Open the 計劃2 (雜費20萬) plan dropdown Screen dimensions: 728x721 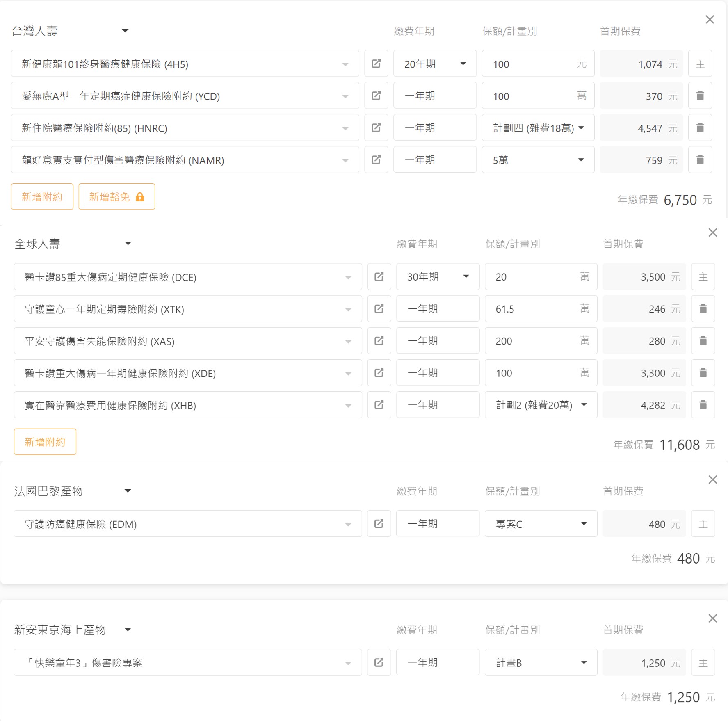[x=541, y=405]
